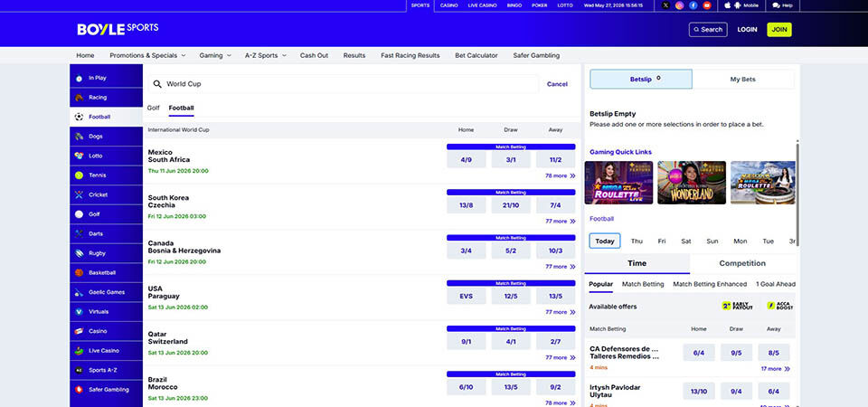The width and height of the screenshot is (868, 407).
Task: Click the JOIN button
Action: [778, 29]
